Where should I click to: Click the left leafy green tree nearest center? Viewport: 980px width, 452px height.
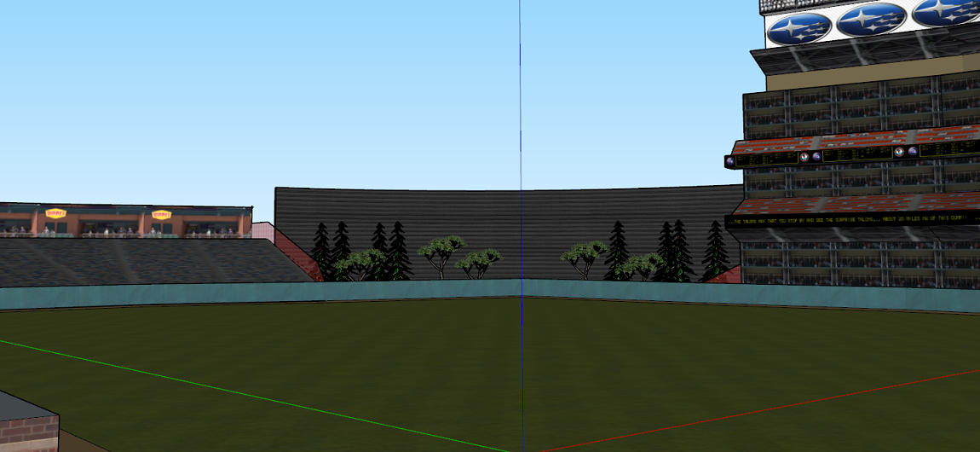pyautogui.click(x=477, y=262)
